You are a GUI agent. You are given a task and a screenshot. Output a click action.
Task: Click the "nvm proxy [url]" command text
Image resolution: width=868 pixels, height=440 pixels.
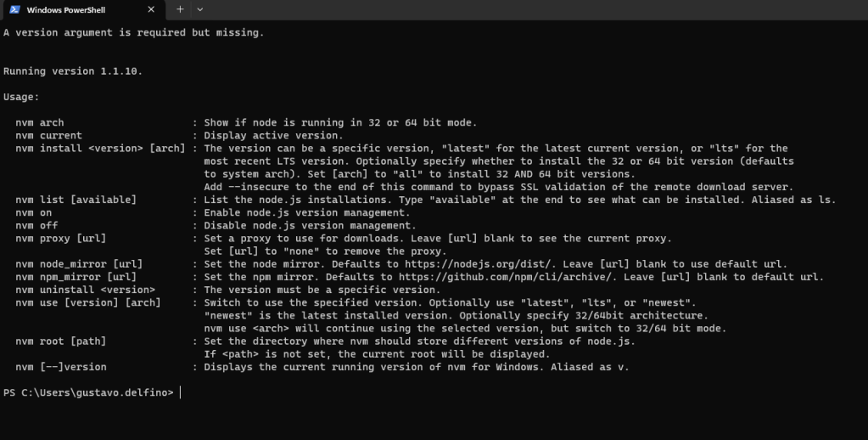(60, 239)
